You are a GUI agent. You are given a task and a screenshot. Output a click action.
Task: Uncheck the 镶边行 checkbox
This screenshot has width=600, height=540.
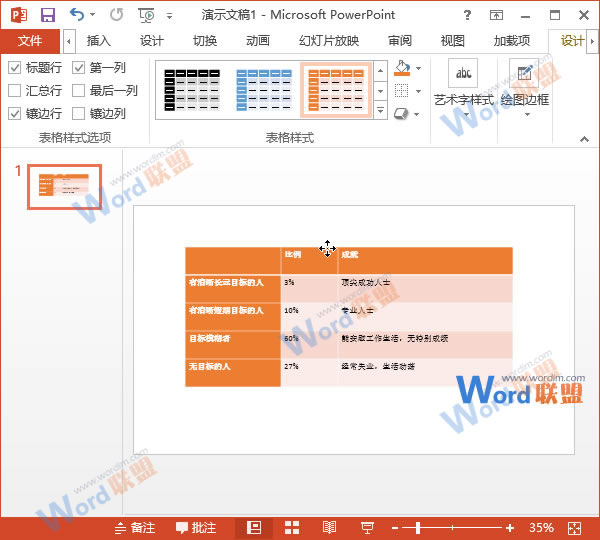(15, 114)
